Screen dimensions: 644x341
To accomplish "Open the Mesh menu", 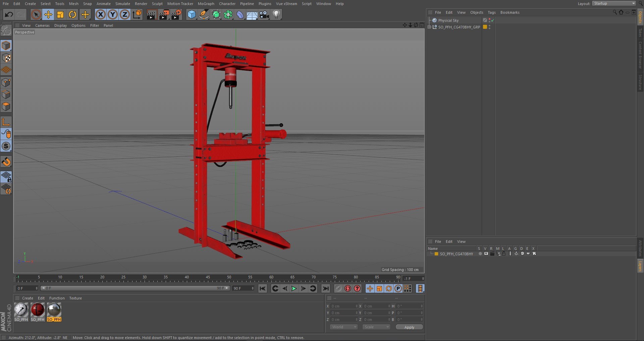I will pyautogui.click(x=73, y=4).
